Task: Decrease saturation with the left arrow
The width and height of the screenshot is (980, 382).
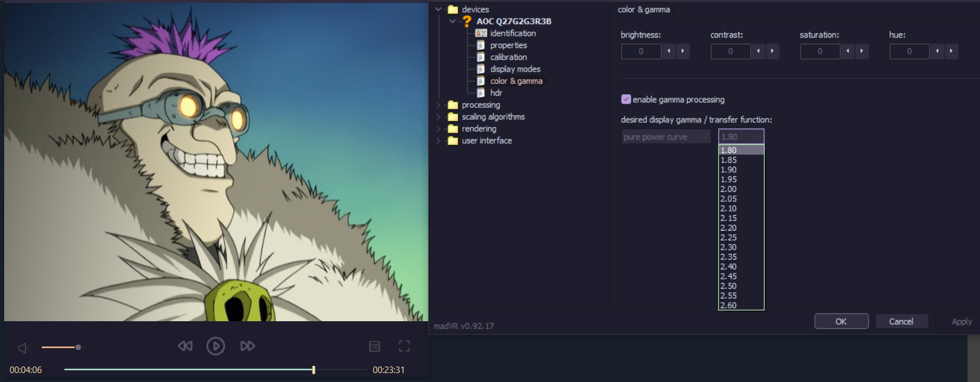Action: click(848, 51)
